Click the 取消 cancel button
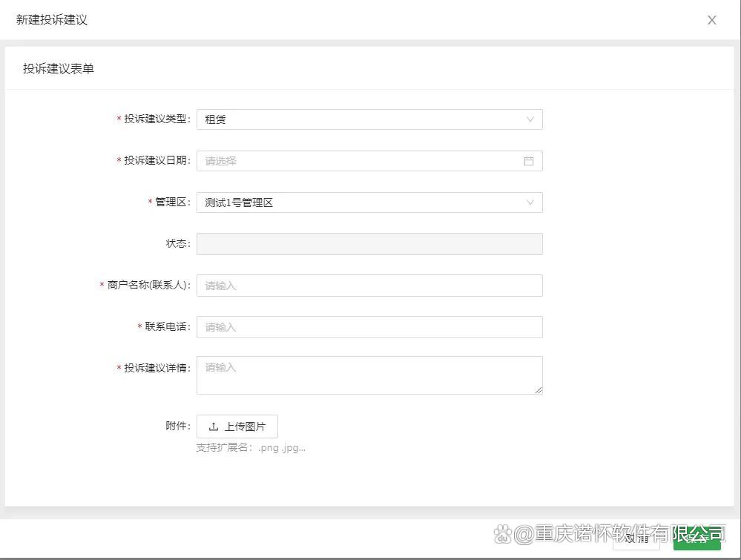This screenshot has width=741, height=560. 636,538
